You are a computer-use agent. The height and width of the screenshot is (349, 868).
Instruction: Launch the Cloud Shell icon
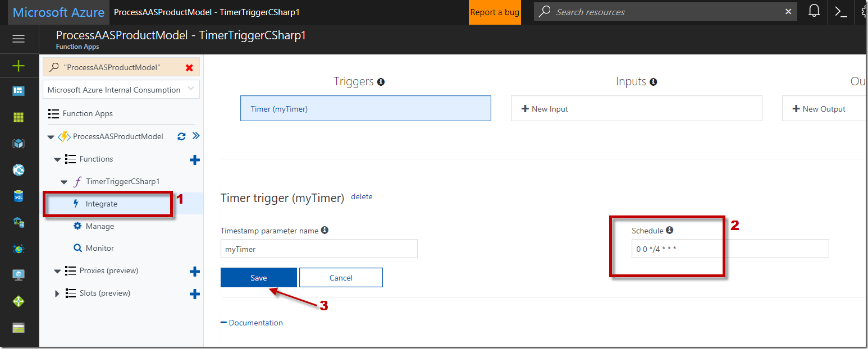pos(841,12)
